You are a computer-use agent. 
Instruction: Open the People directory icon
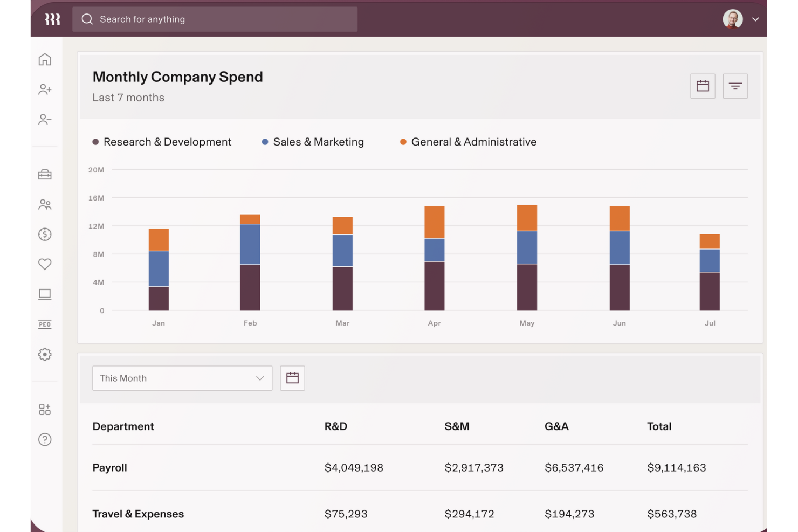click(x=45, y=204)
